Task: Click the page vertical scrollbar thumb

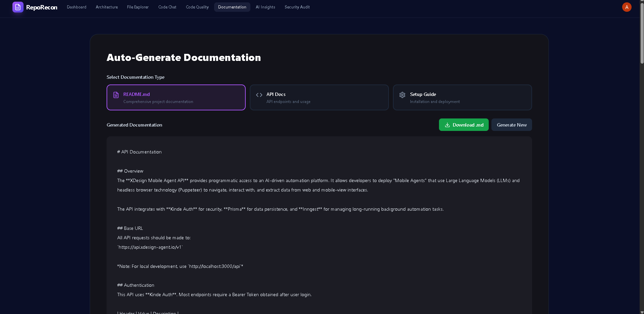Action: point(642,34)
